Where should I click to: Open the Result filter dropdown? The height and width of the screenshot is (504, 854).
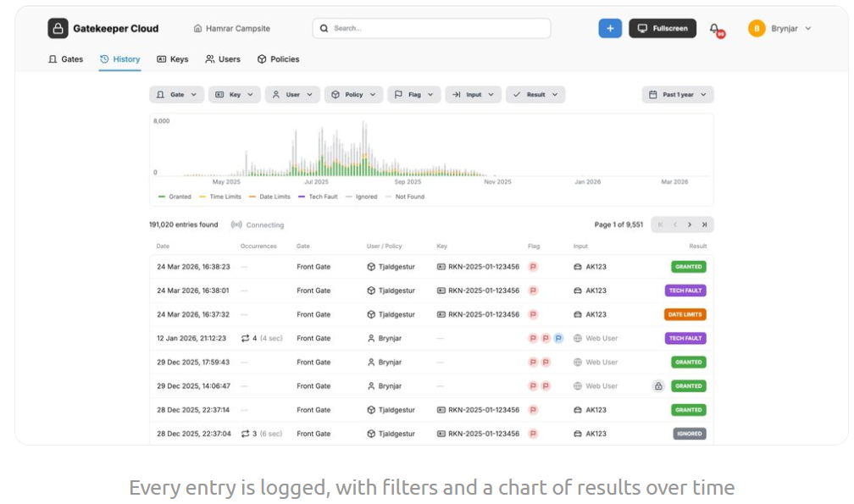(x=535, y=95)
